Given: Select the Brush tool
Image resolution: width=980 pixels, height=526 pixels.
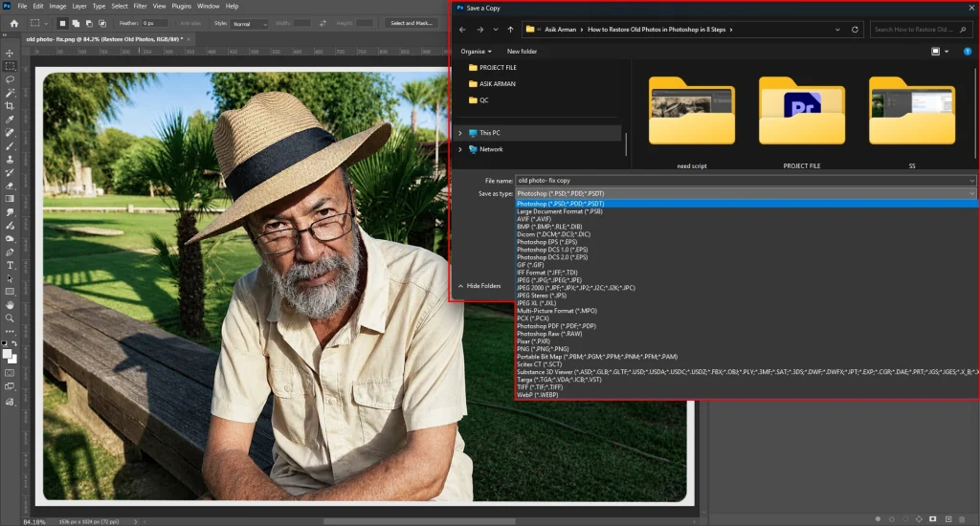Looking at the screenshot, I should (x=10, y=145).
